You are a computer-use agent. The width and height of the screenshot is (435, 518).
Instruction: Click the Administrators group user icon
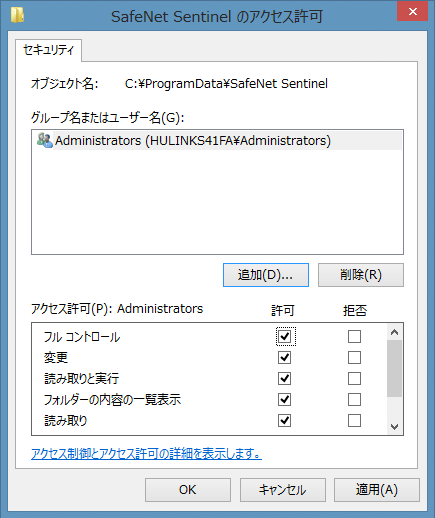coord(44,140)
